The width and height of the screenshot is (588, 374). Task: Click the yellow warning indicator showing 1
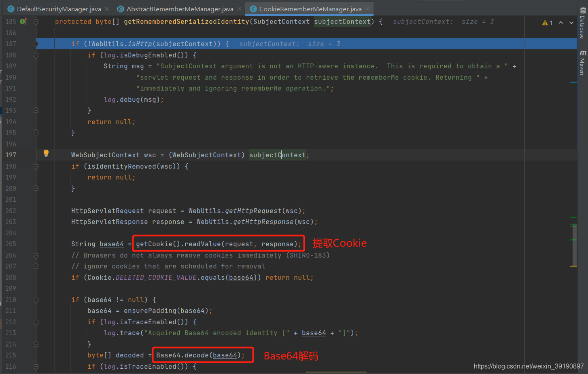(548, 23)
